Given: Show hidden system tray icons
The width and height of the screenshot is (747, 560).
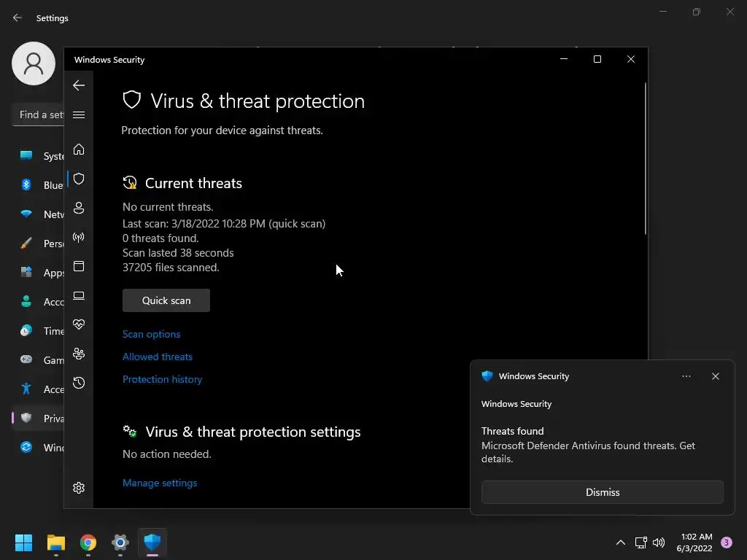Looking at the screenshot, I should 621,542.
